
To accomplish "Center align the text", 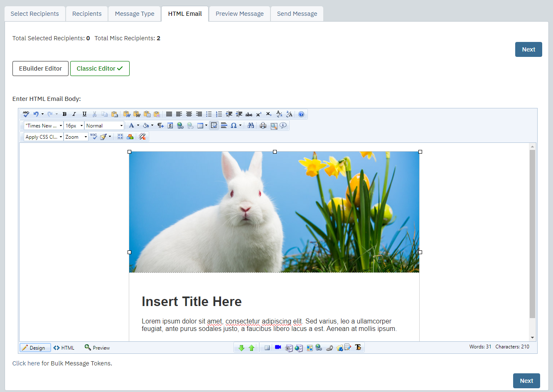I will (x=189, y=114).
